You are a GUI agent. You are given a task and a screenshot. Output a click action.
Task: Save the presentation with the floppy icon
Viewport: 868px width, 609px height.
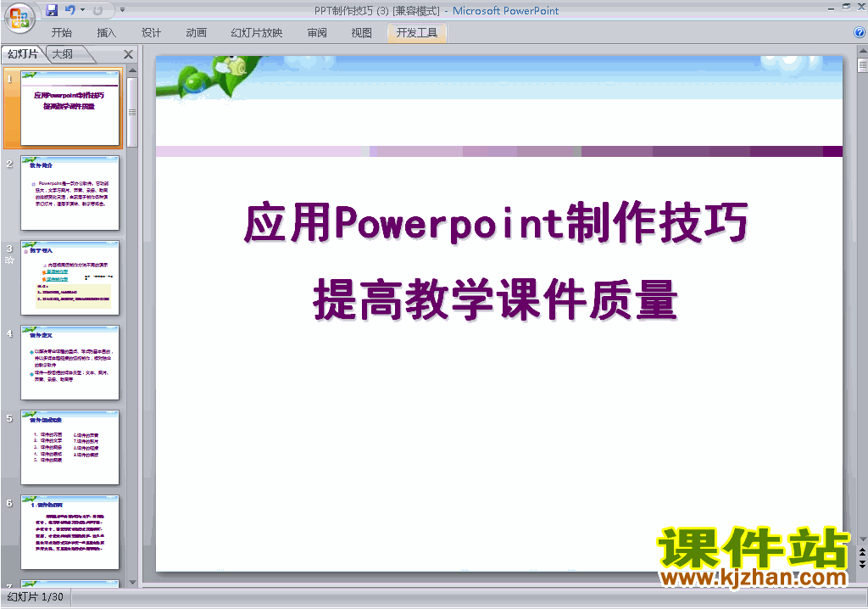(52, 10)
